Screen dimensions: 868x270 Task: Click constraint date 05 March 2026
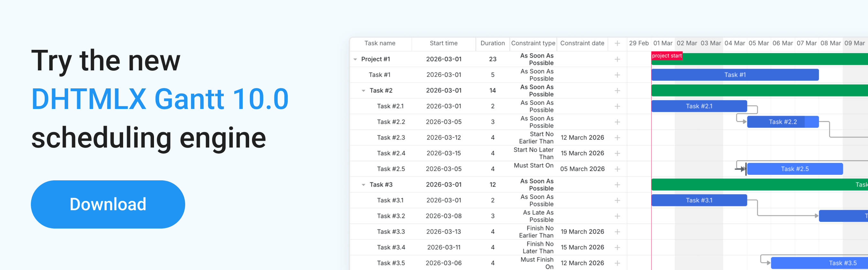click(582, 169)
